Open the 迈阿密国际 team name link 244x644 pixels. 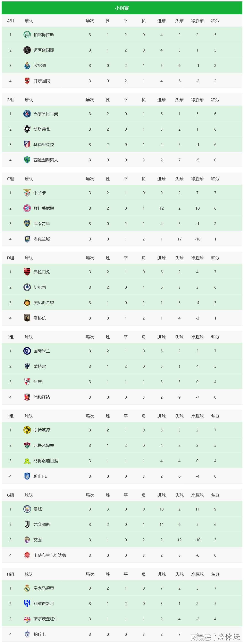pyautogui.click(x=44, y=50)
